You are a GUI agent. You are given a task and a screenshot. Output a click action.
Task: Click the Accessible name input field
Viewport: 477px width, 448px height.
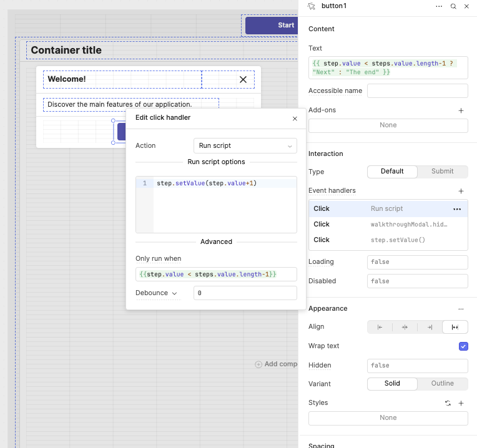tap(417, 91)
